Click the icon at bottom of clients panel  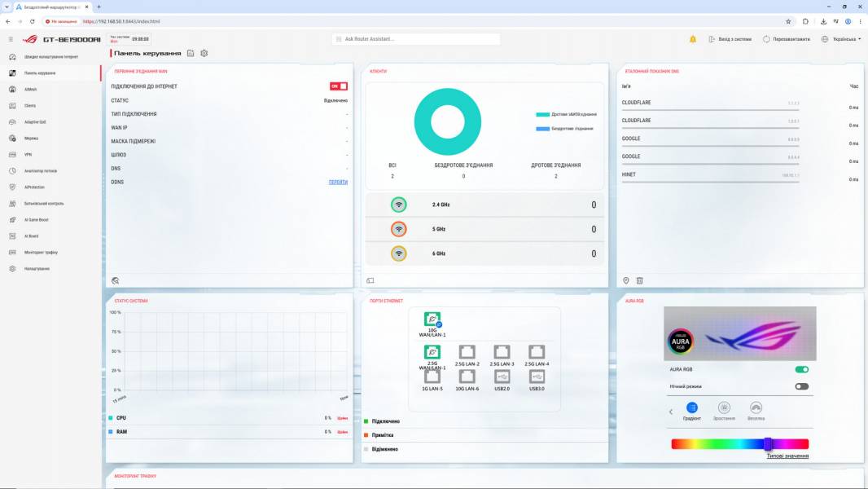[x=370, y=281]
